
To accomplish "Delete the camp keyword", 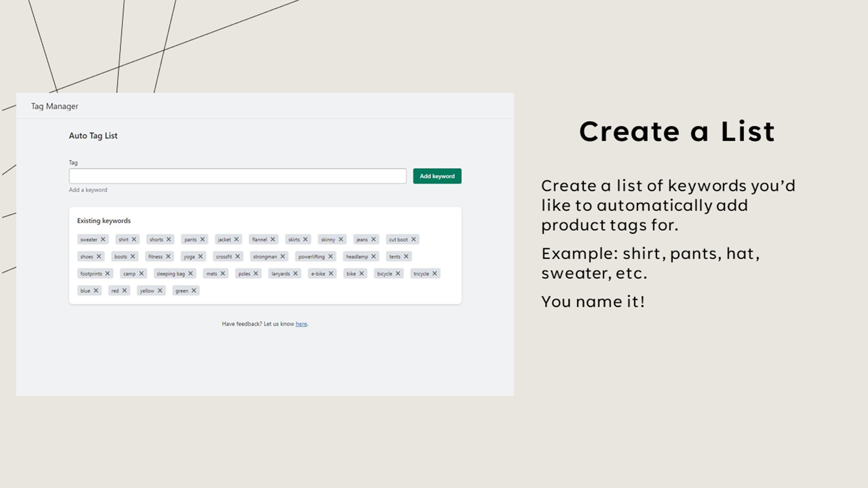I will point(141,273).
